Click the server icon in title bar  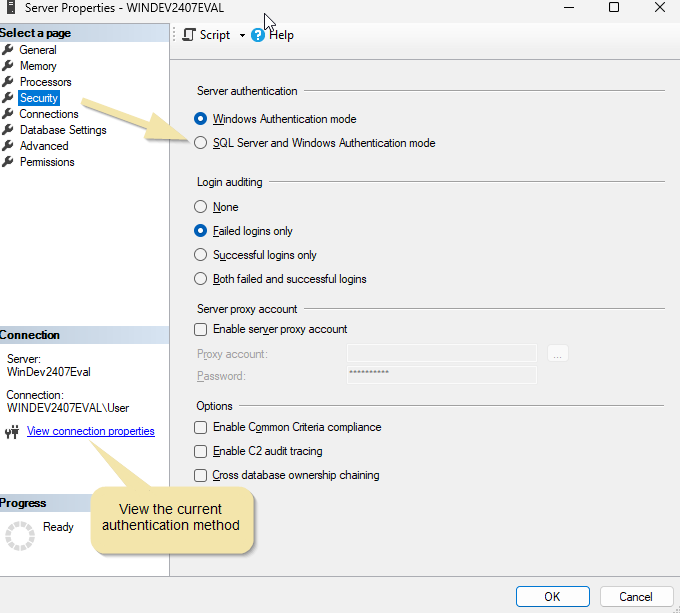[11, 7]
